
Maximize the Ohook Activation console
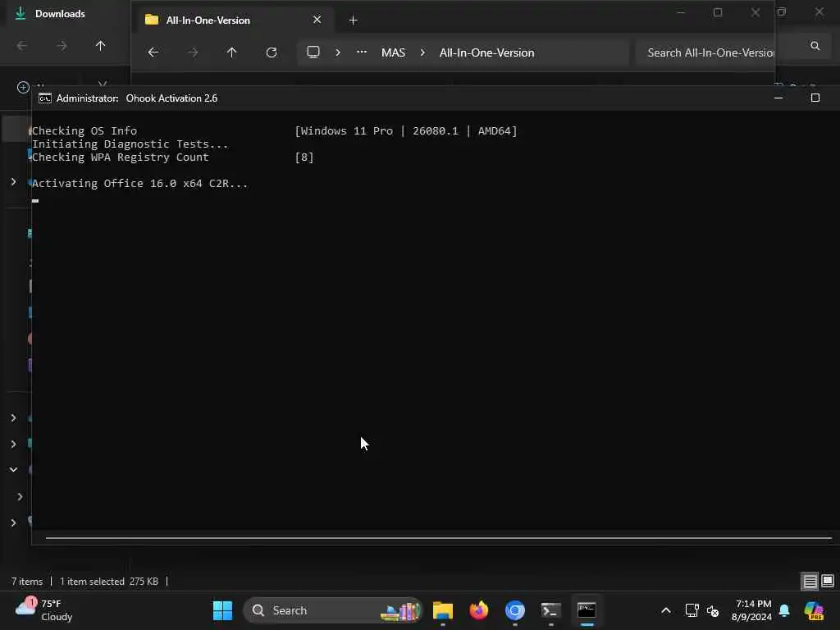coord(815,98)
